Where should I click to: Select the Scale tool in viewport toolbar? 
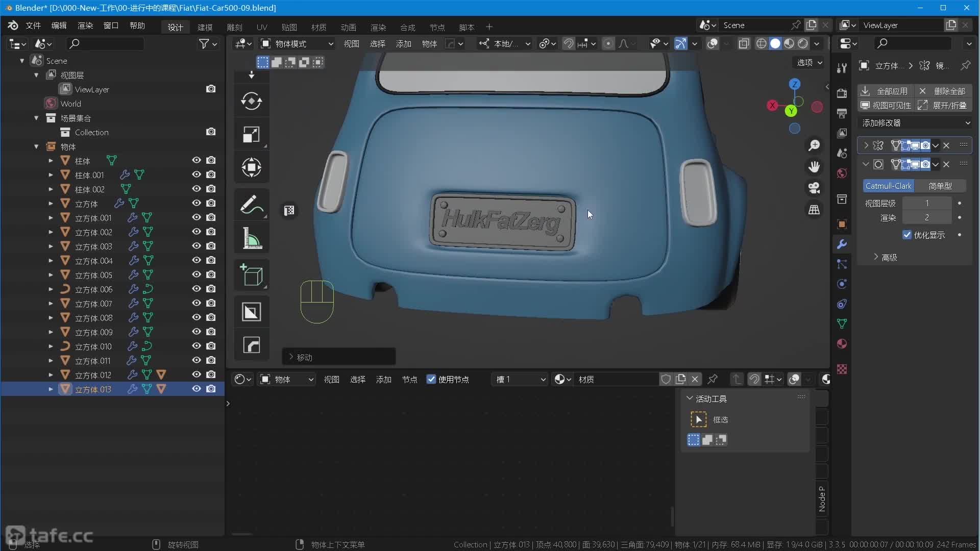click(x=251, y=134)
